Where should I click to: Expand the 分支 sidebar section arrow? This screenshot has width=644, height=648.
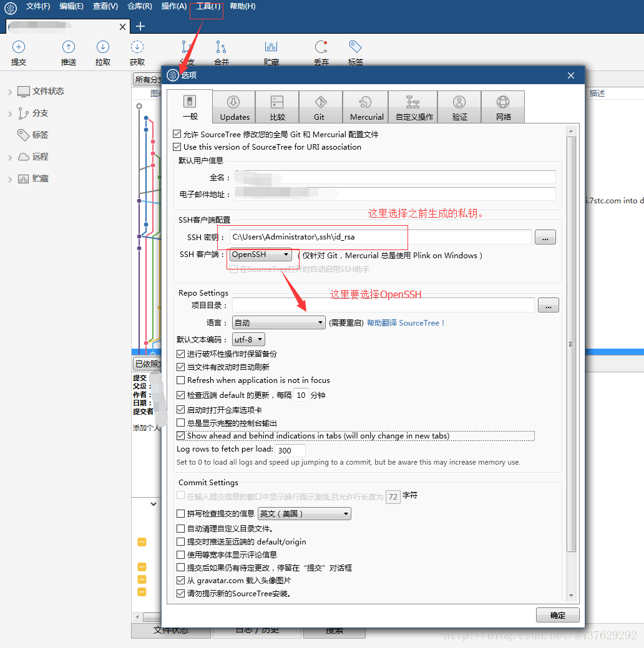pyautogui.click(x=10, y=114)
